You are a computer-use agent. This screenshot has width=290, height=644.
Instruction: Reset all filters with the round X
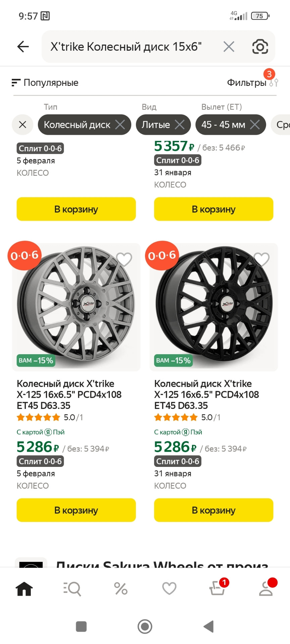click(x=22, y=125)
